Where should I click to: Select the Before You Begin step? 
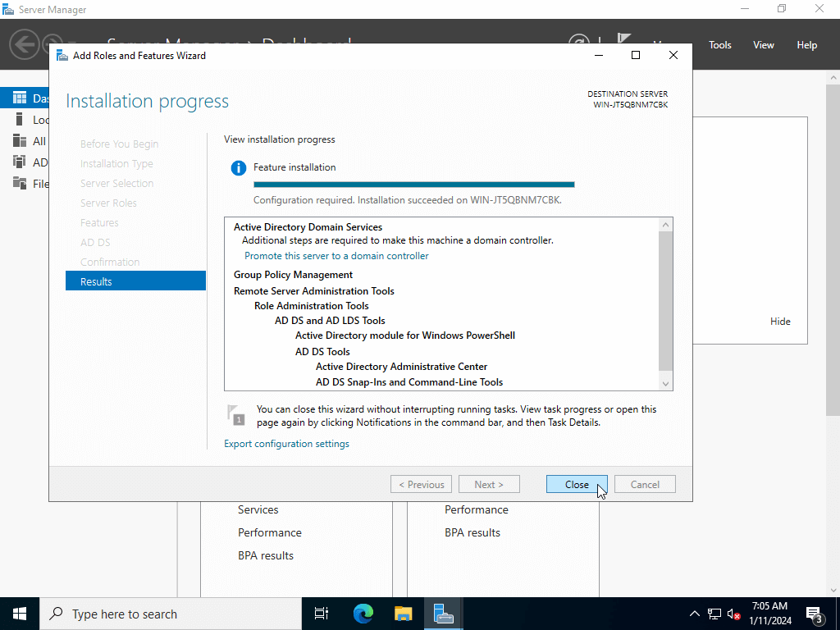(x=120, y=144)
